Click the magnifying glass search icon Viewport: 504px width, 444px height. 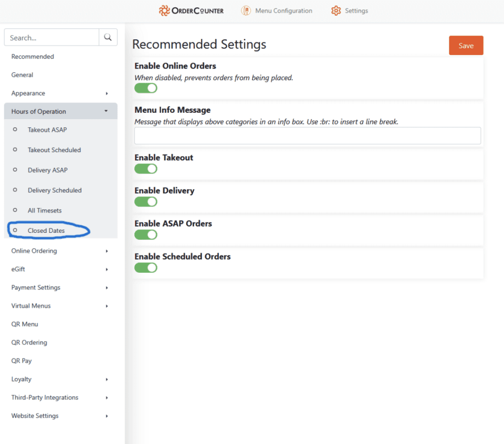click(108, 37)
